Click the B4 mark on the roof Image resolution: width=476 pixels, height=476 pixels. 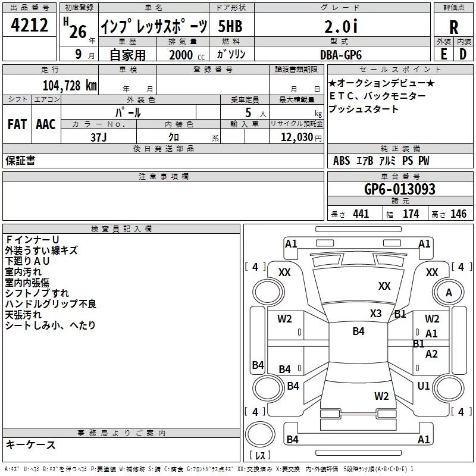(359, 331)
